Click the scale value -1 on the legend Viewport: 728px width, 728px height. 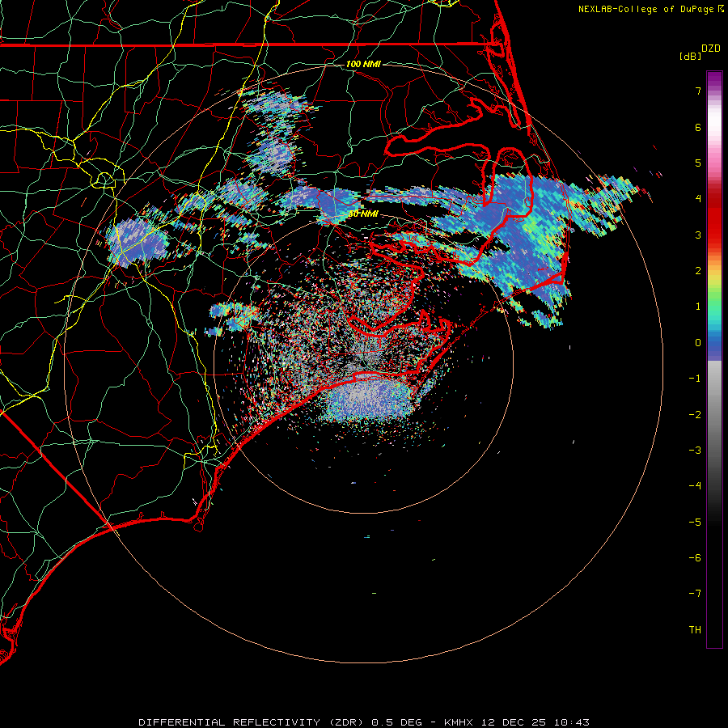point(695,379)
